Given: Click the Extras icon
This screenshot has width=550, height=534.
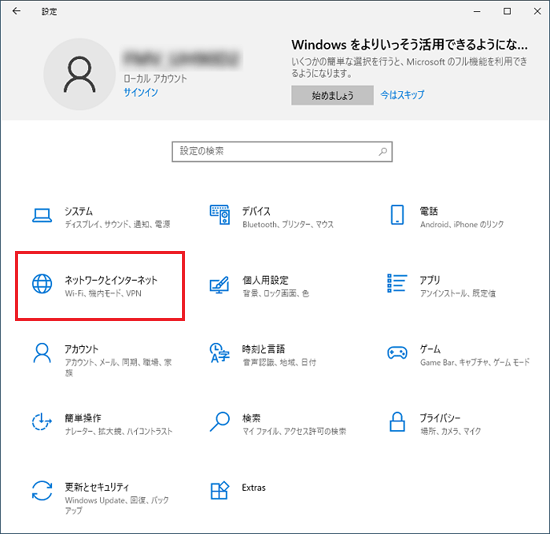Looking at the screenshot, I should click(x=220, y=490).
